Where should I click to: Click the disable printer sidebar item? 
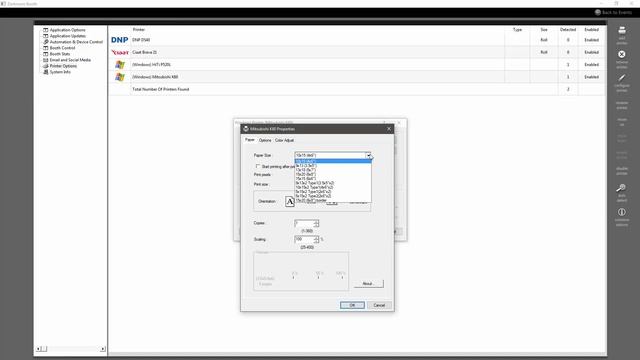click(x=622, y=171)
